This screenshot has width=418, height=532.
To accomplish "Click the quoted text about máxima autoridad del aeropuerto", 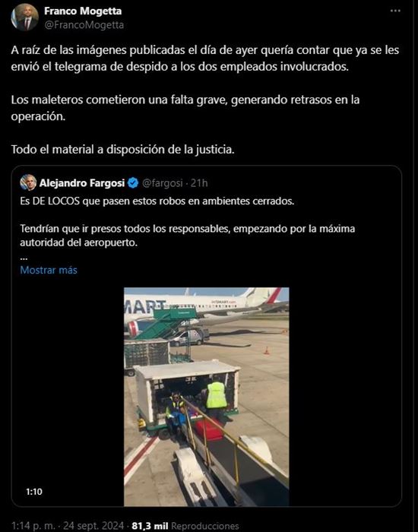I will tap(188, 236).
